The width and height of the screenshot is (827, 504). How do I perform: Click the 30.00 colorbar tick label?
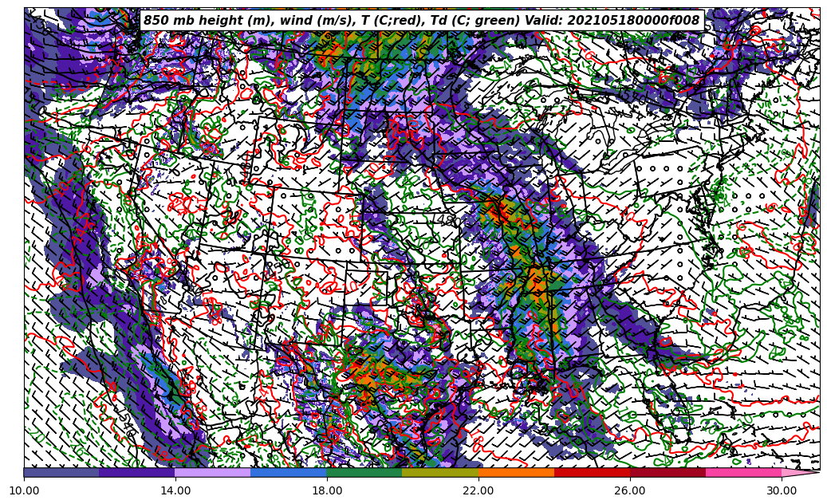click(x=782, y=490)
